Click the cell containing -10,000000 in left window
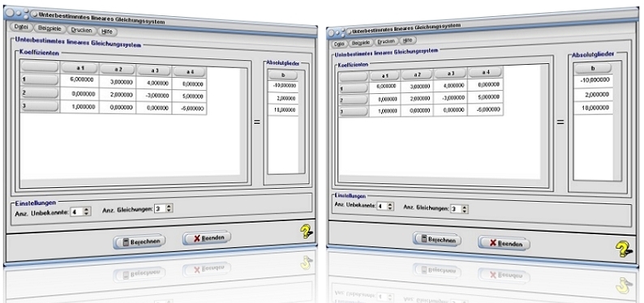644x303 pixels. (283, 87)
